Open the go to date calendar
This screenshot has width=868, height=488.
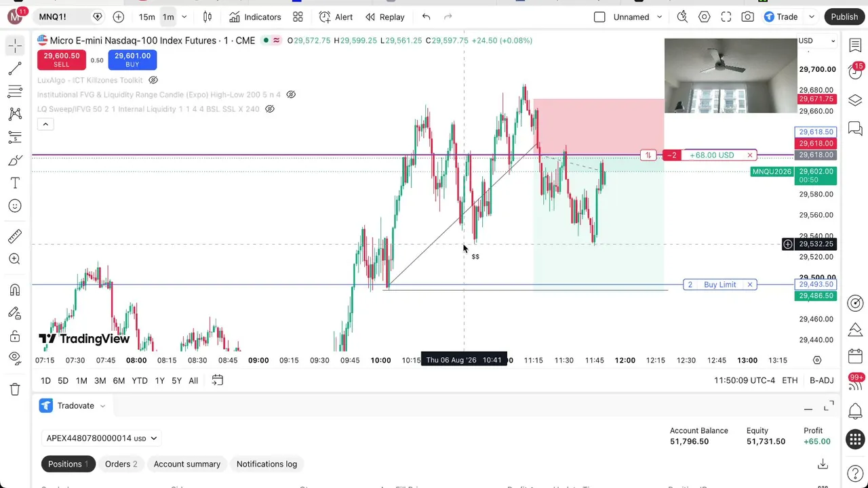pyautogui.click(x=217, y=380)
